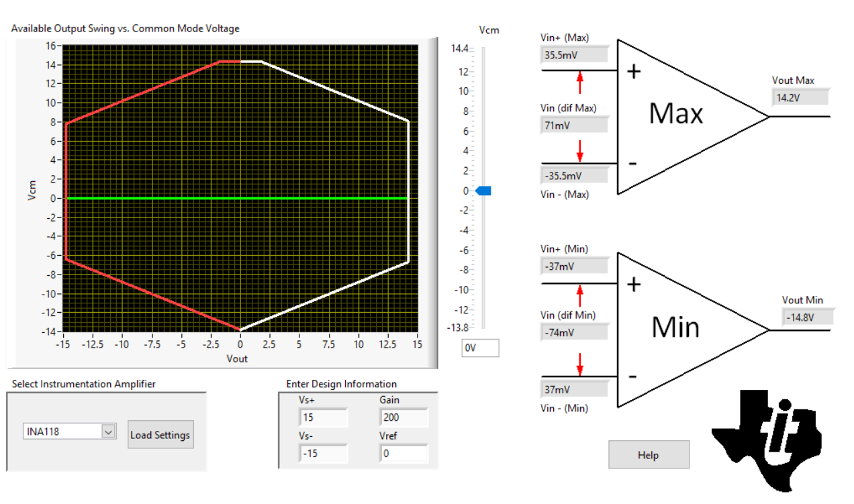This screenshot has height=504, width=854.
Task: Click the Vin+ (Min) value -37mV
Action: [574, 266]
